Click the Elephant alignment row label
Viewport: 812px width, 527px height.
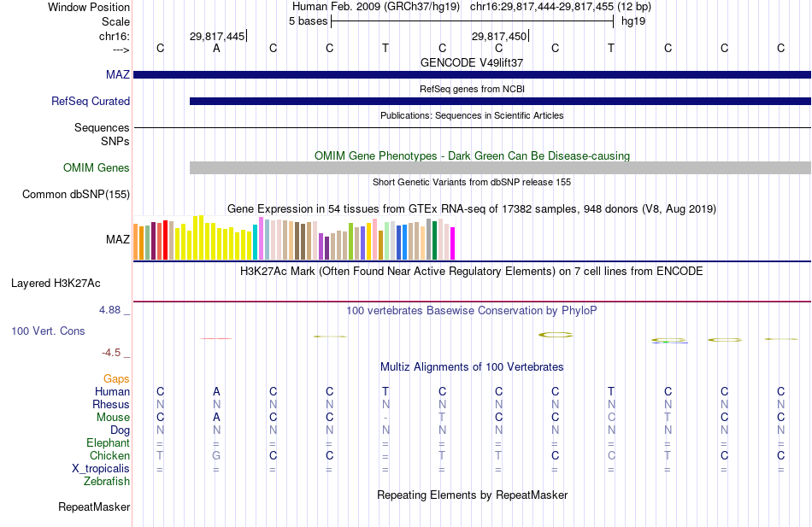(108, 443)
